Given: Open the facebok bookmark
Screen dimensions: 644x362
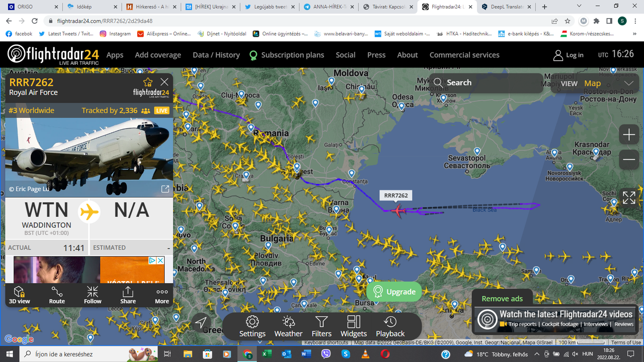Looking at the screenshot, I should click(19, 34).
